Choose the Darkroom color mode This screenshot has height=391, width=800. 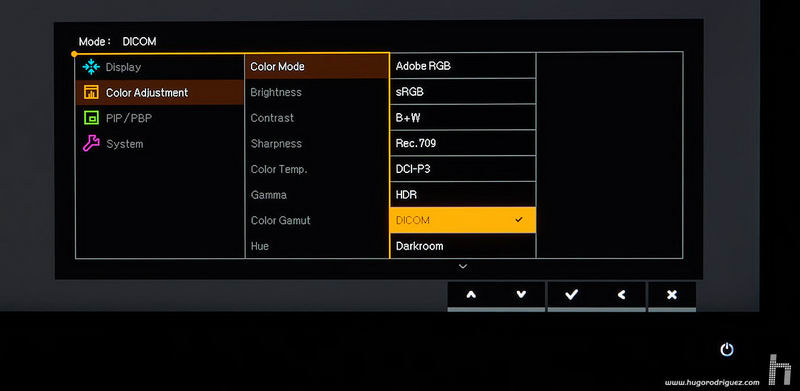[x=463, y=246]
